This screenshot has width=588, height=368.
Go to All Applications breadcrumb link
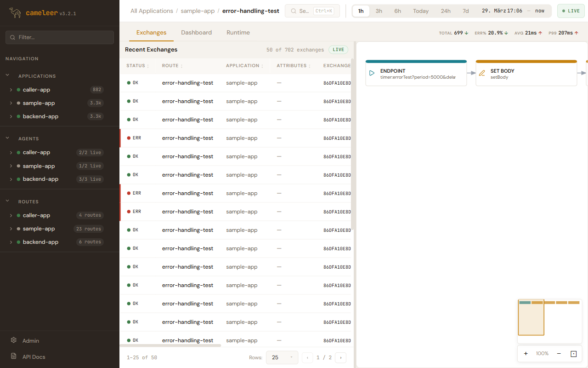[152, 11]
